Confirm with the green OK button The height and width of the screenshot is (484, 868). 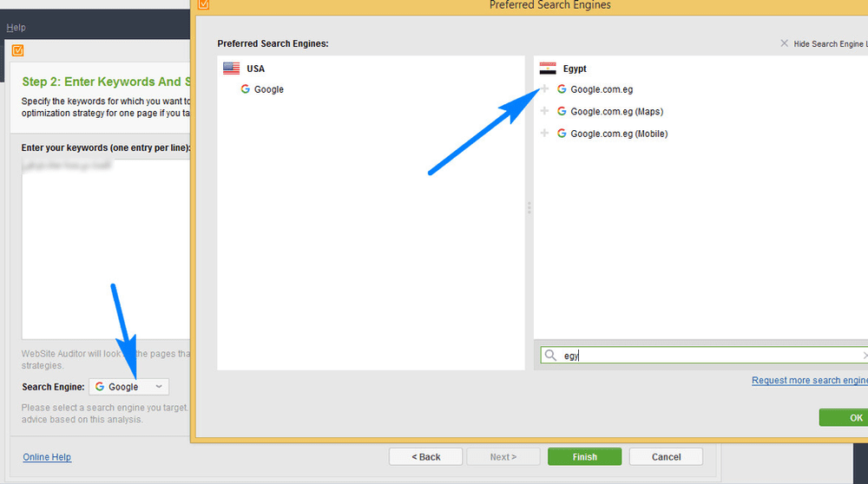pyautogui.click(x=844, y=417)
